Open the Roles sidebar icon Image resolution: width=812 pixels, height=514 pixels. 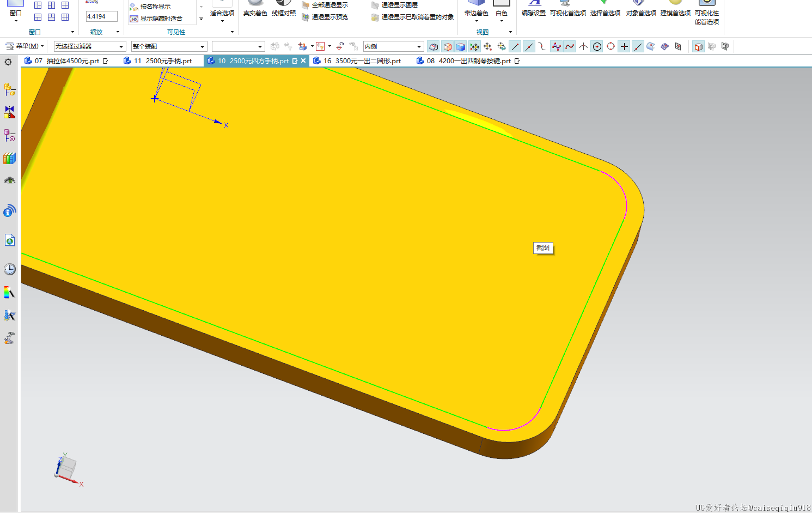point(9,338)
